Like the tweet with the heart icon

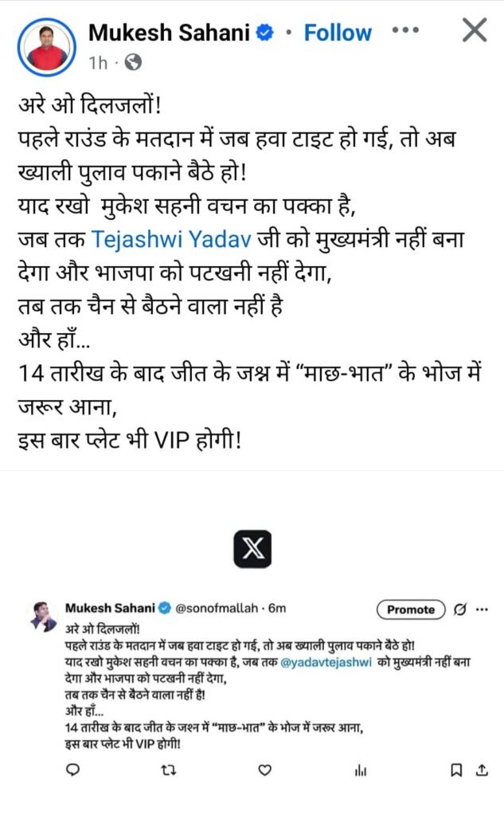click(x=265, y=770)
